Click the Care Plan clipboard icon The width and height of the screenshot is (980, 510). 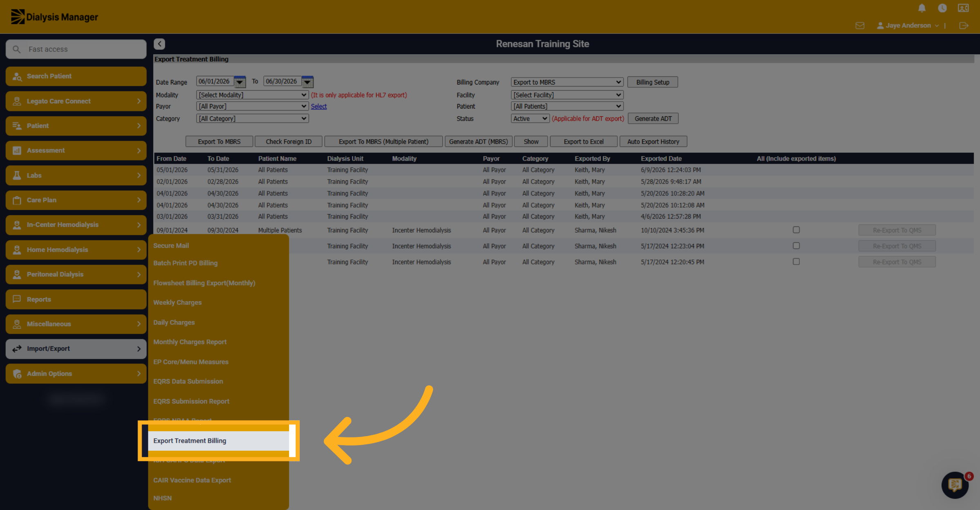coord(17,200)
